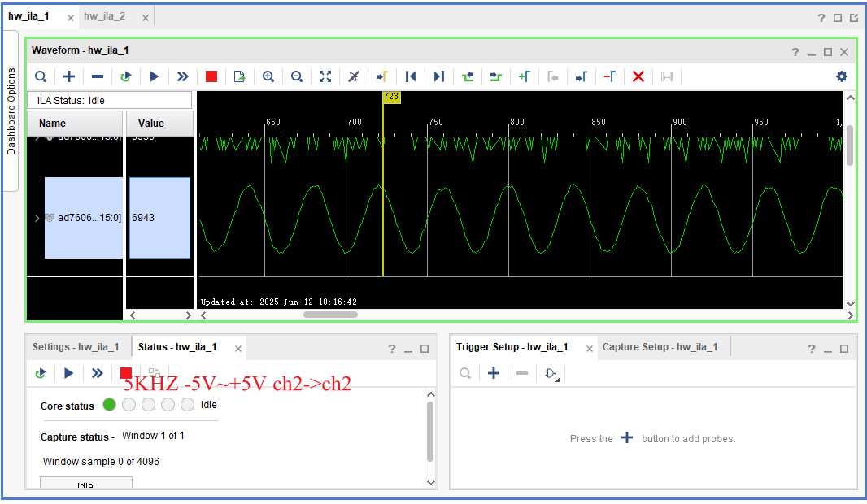Image resolution: width=867 pixels, height=504 pixels.
Task: Run trigger in Waveform toolbar
Action: point(155,76)
